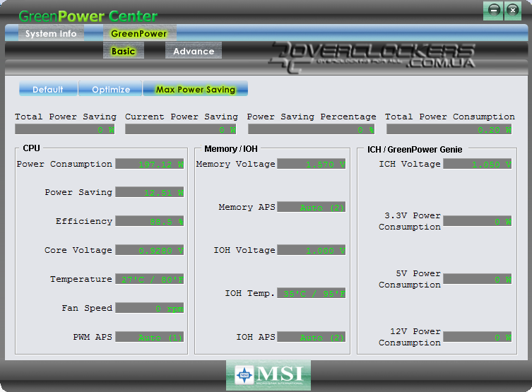Minimize the GreenPower Center window
Viewport: 532px width, 392px height.
[493, 11]
